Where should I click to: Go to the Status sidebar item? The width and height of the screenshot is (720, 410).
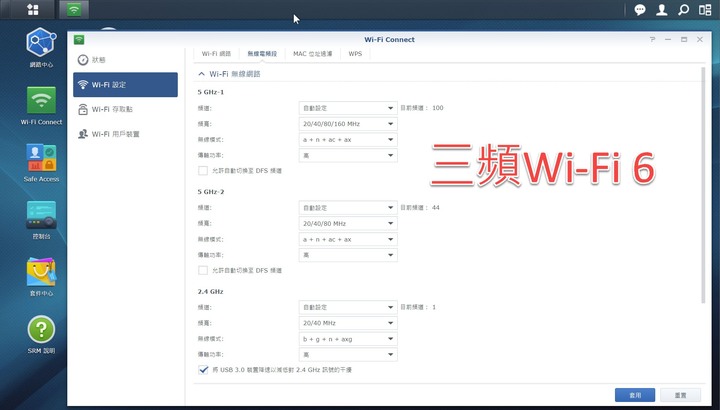pyautogui.click(x=125, y=60)
